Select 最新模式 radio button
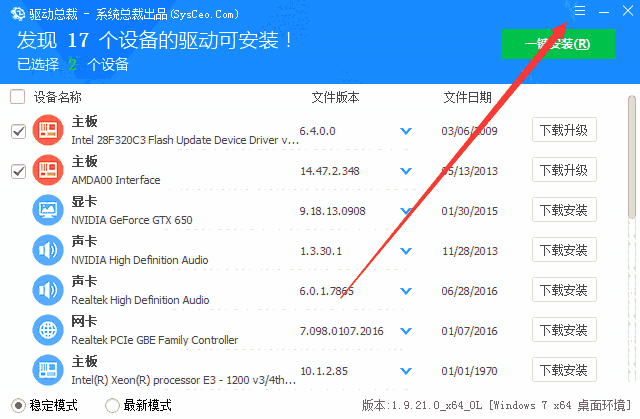 click(x=112, y=406)
